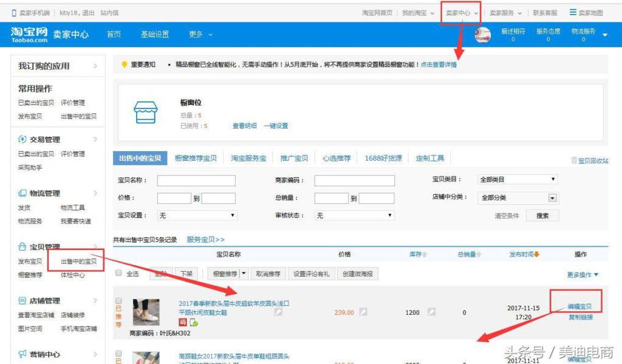Focus the 商家编码 input field
Screen dimensions: 622x364
[354, 181]
